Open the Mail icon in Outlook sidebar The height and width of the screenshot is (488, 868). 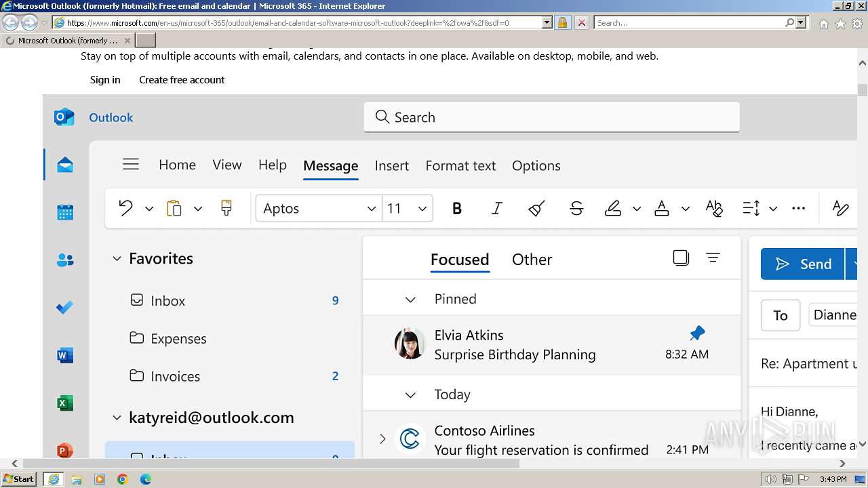65,165
